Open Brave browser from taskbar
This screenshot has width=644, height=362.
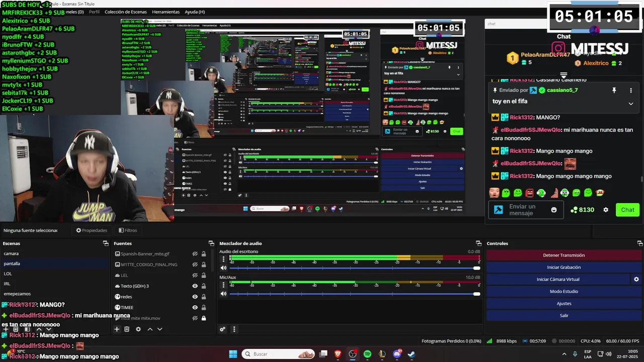click(x=338, y=354)
